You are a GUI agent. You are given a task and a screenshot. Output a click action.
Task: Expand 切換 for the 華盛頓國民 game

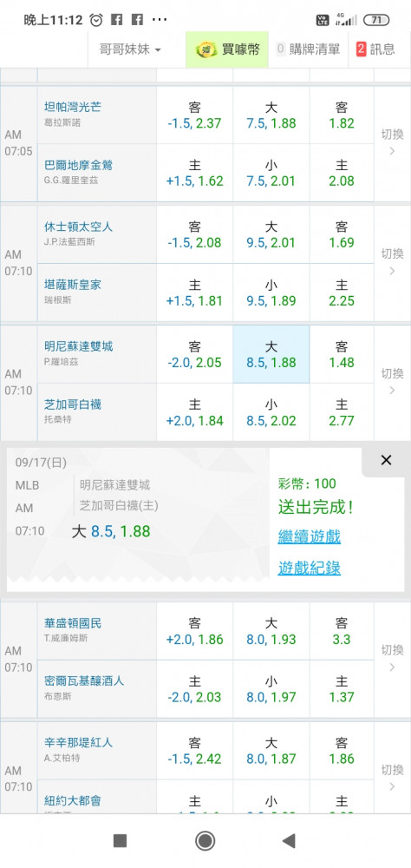[x=392, y=659]
